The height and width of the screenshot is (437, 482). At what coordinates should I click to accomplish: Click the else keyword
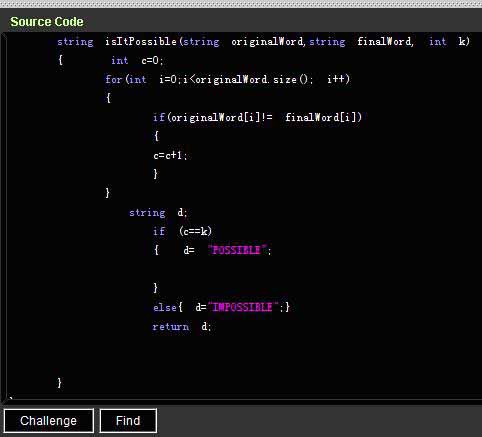(x=165, y=307)
